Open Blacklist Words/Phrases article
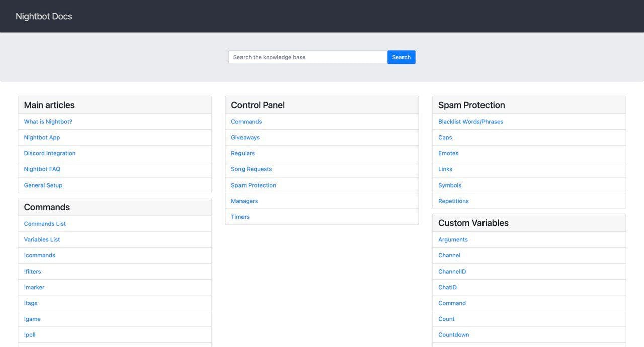This screenshot has width=644, height=347. (x=470, y=122)
